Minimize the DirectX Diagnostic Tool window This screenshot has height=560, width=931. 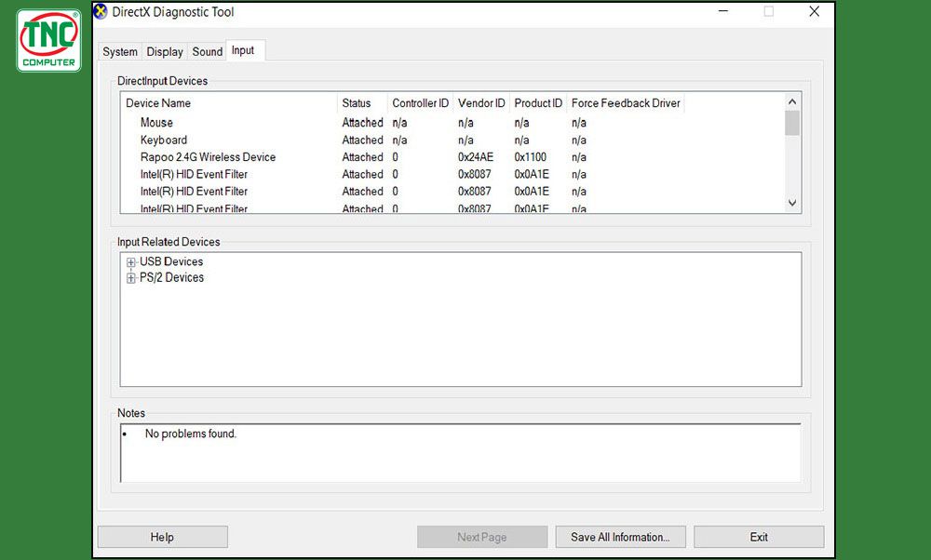[x=723, y=11]
